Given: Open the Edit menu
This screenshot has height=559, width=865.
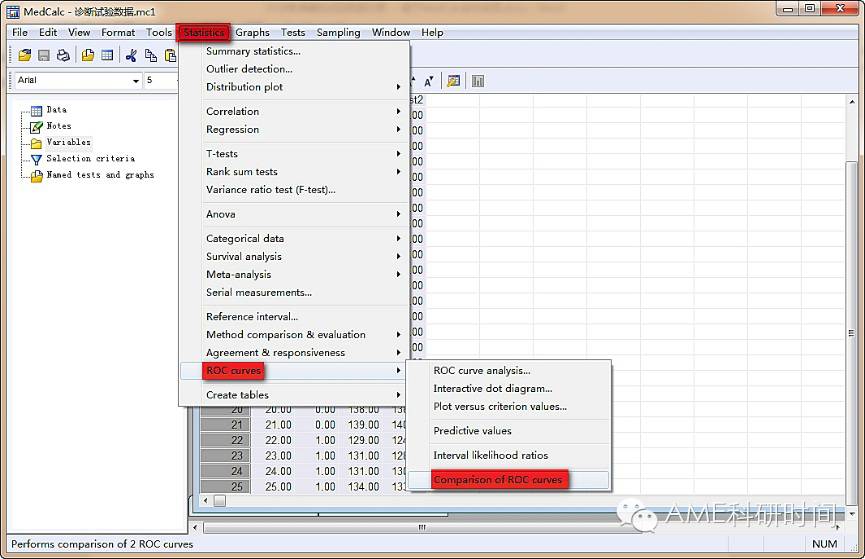Looking at the screenshot, I should tap(48, 33).
